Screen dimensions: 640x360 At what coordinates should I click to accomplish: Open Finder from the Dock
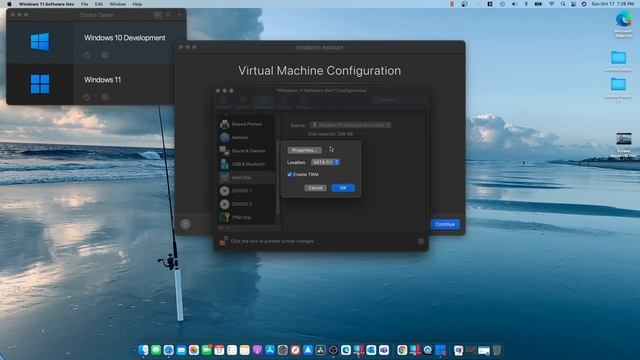coord(143,350)
